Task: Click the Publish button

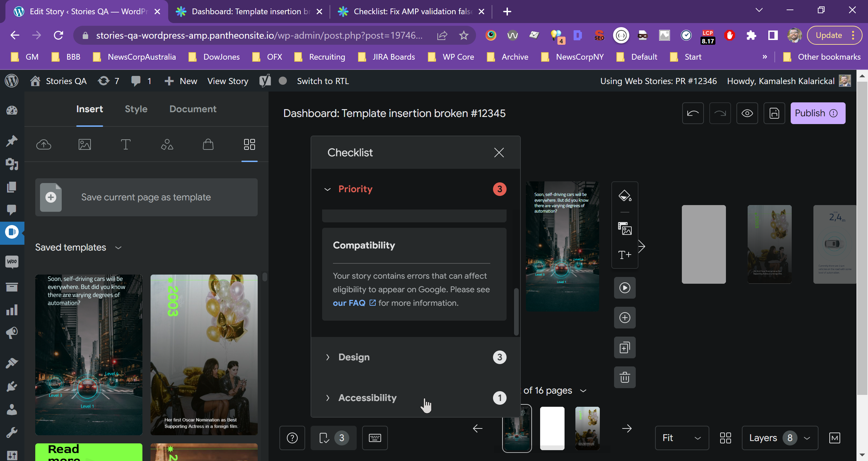Action: pos(818,113)
